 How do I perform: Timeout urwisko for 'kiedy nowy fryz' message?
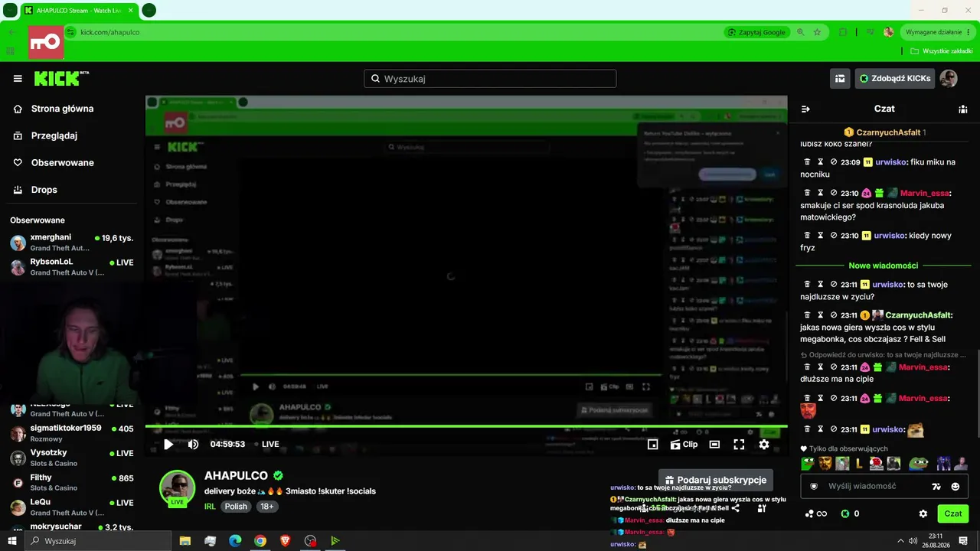click(x=820, y=236)
